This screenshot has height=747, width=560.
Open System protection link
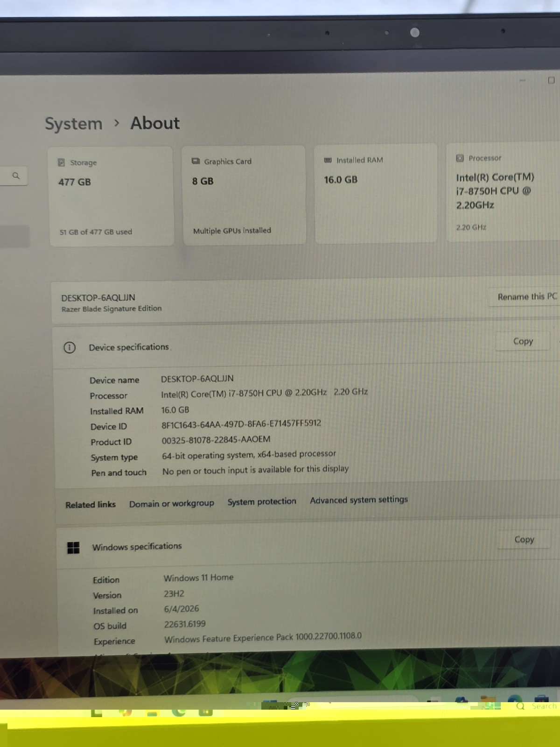tap(262, 502)
